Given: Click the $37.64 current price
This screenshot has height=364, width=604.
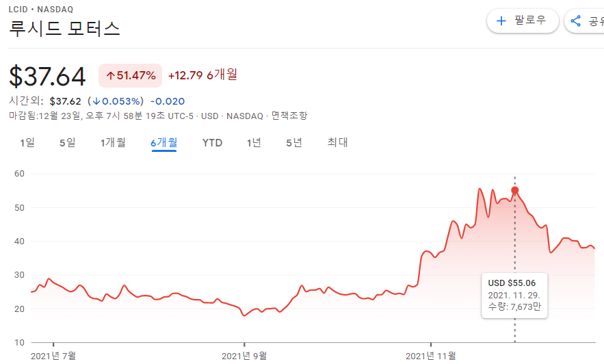Looking at the screenshot, I should click(47, 76).
